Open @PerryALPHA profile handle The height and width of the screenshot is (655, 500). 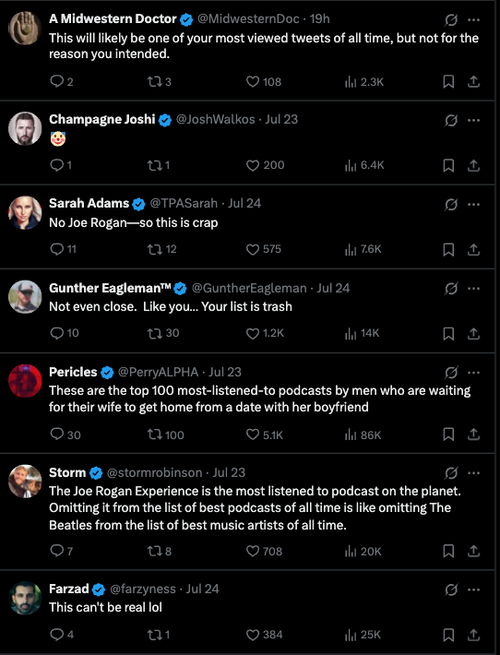click(x=158, y=372)
